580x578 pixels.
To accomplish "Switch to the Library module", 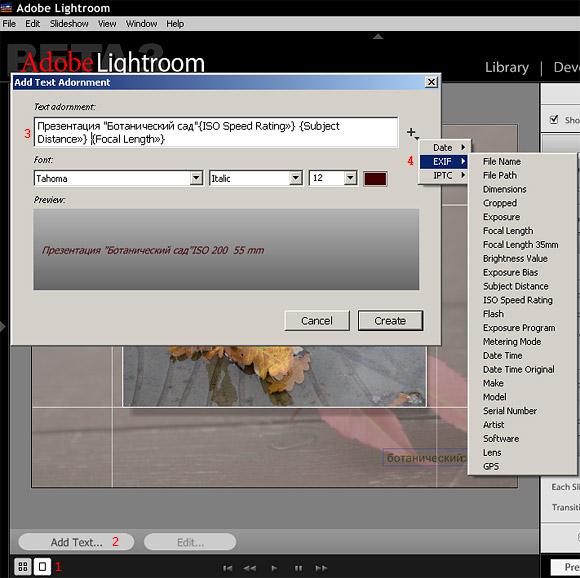I will pos(507,67).
